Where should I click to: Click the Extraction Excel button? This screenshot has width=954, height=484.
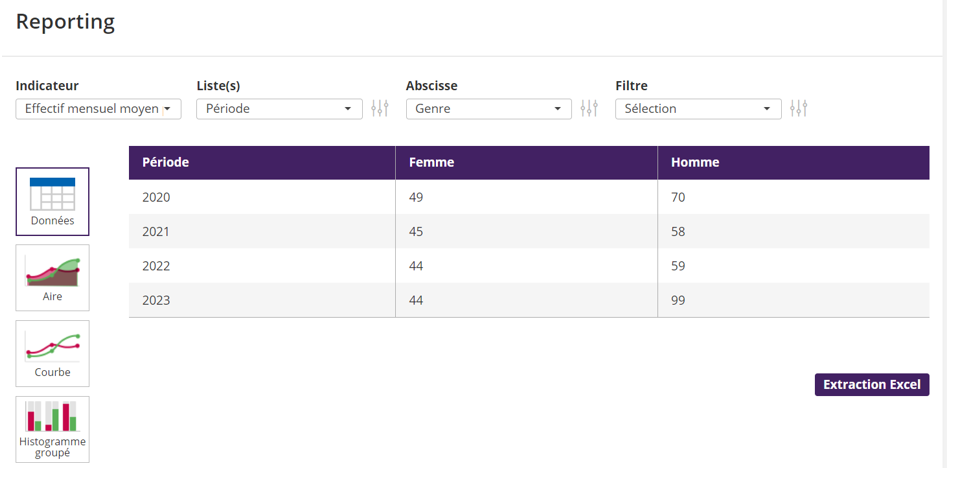point(871,385)
